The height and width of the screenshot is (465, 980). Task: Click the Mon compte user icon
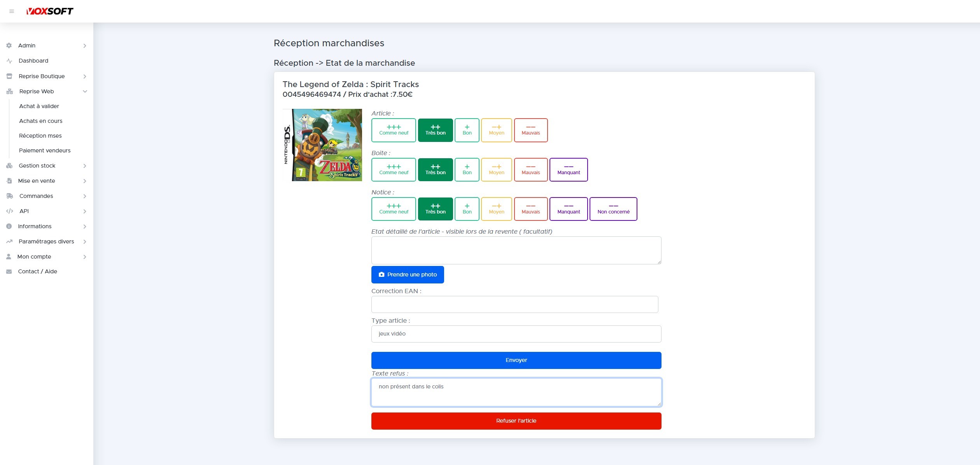(9, 257)
